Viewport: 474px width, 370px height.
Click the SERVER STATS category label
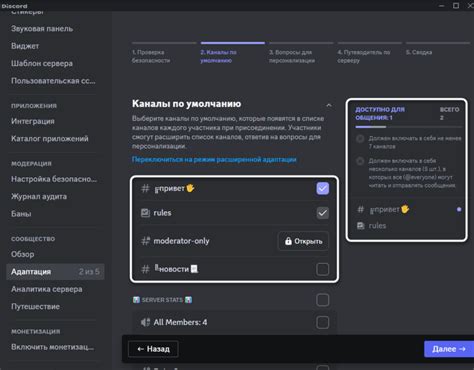(x=162, y=300)
